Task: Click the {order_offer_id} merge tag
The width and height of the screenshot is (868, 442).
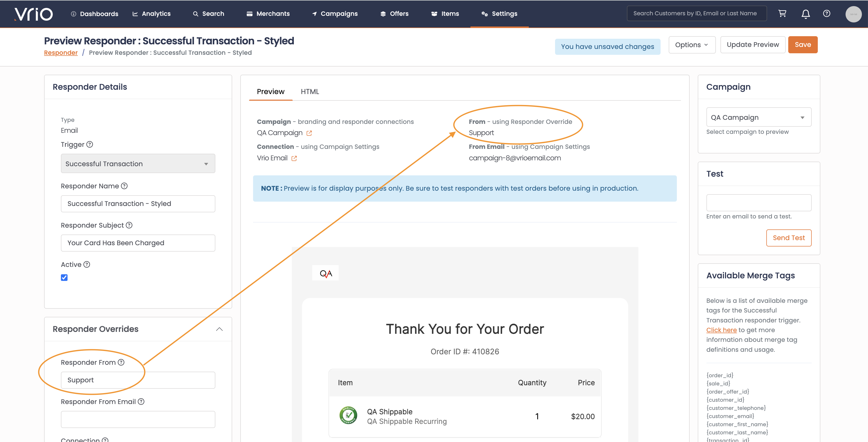Action: [x=728, y=392]
